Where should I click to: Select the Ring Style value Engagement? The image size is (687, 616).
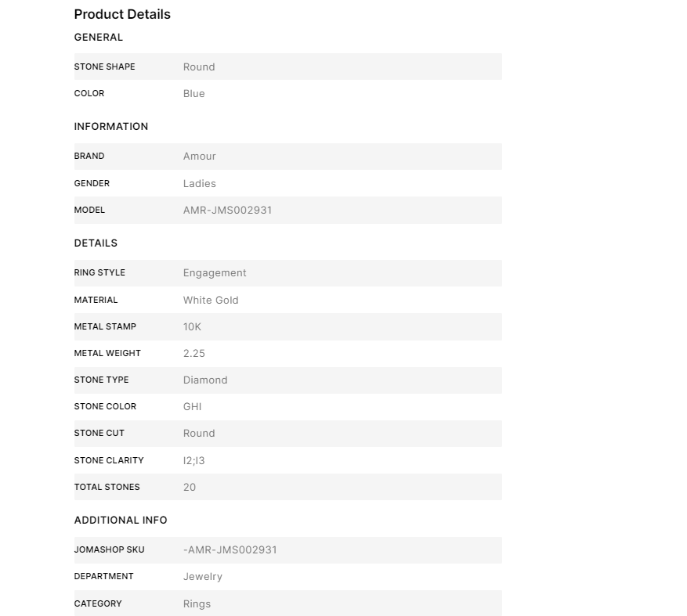tap(215, 272)
